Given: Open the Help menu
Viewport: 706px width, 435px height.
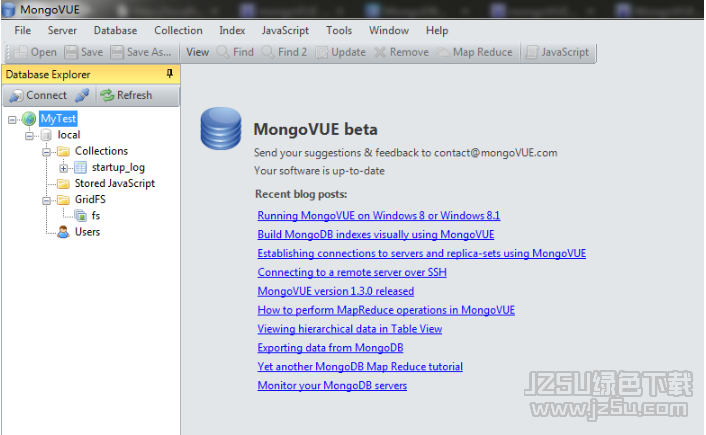Looking at the screenshot, I should click(437, 31).
